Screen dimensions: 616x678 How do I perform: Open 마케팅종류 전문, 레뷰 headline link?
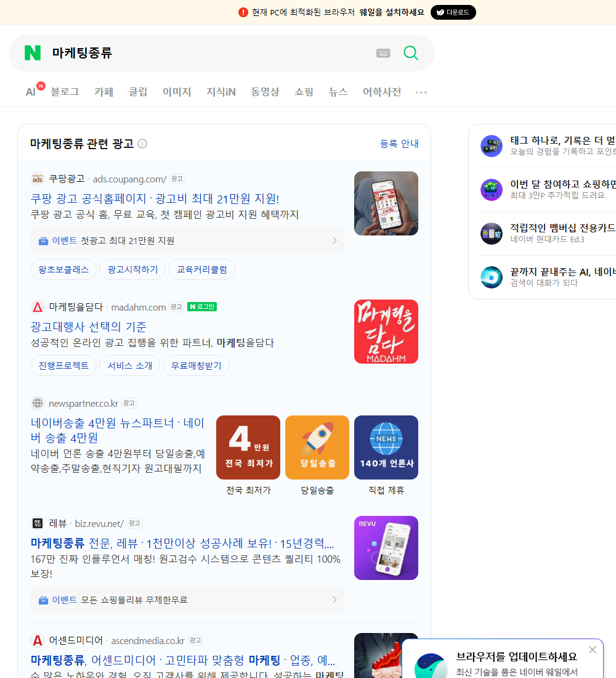click(x=182, y=543)
